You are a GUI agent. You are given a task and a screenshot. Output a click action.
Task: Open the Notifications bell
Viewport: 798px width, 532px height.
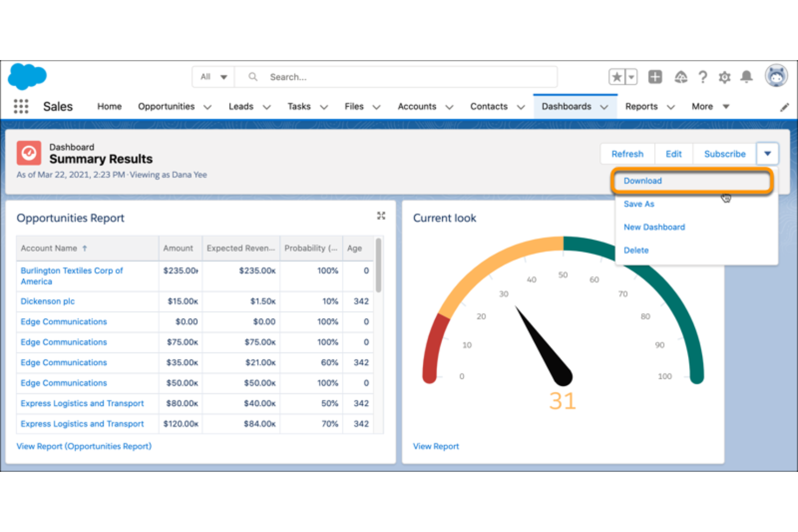tap(746, 77)
